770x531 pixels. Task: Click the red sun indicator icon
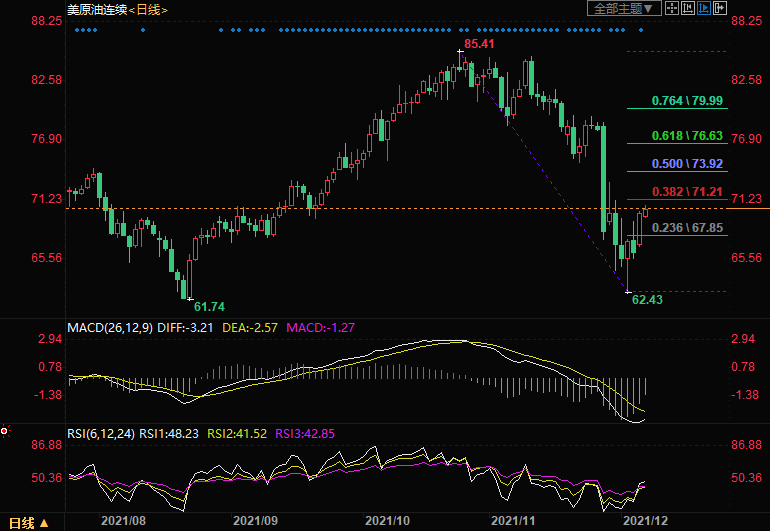click(5, 431)
